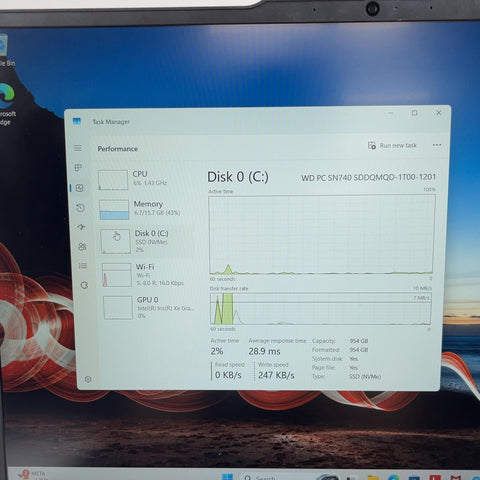480x480 pixels.
Task: Select the Wi-Fi performance entry
Action: coord(149,275)
